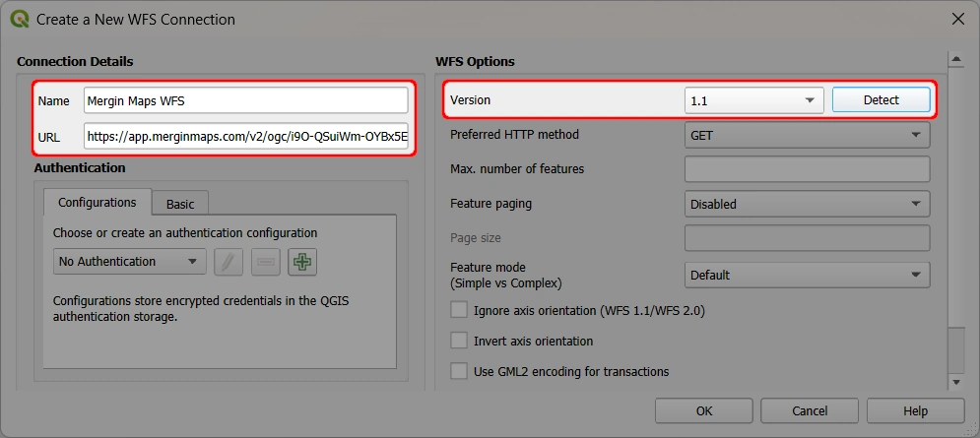This screenshot has width=980, height=438.
Task: Click the 'Page size' label
Action: coord(475,238)
